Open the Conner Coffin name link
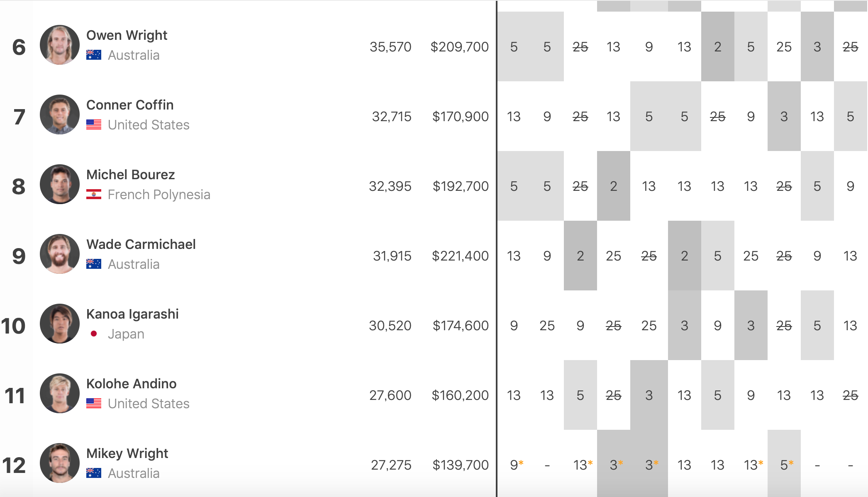 pos(130,105)
